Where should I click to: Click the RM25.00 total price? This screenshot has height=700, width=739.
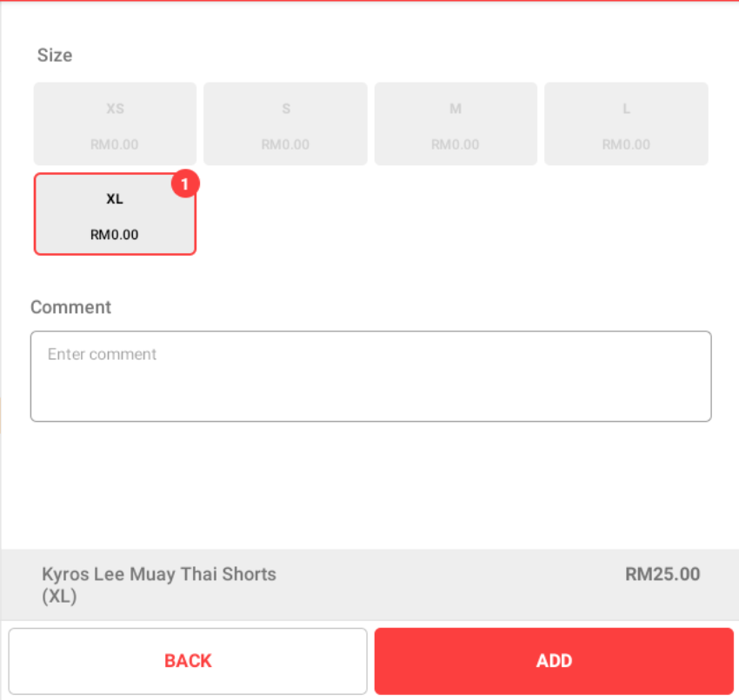[x=662, y=574]
